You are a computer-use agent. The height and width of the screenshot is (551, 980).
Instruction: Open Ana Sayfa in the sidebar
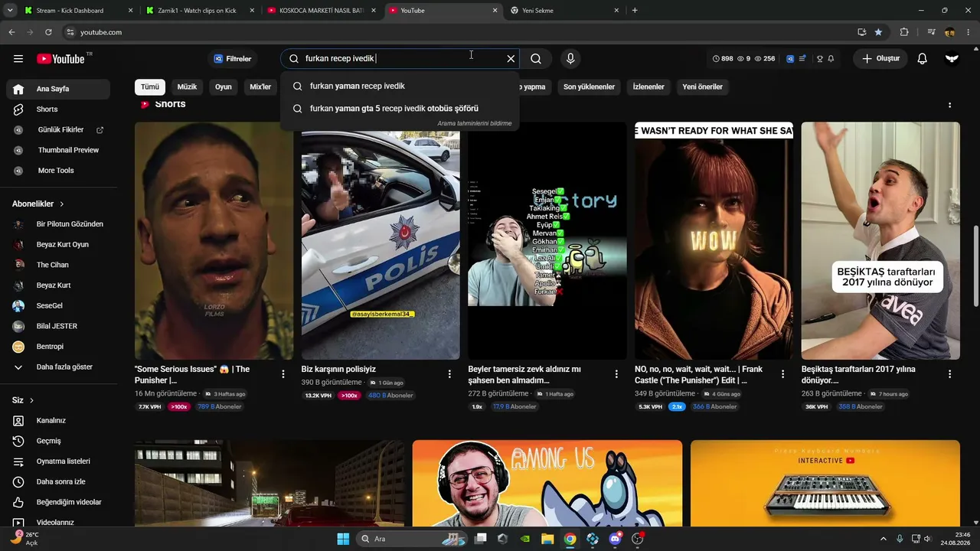click(58, 90)
